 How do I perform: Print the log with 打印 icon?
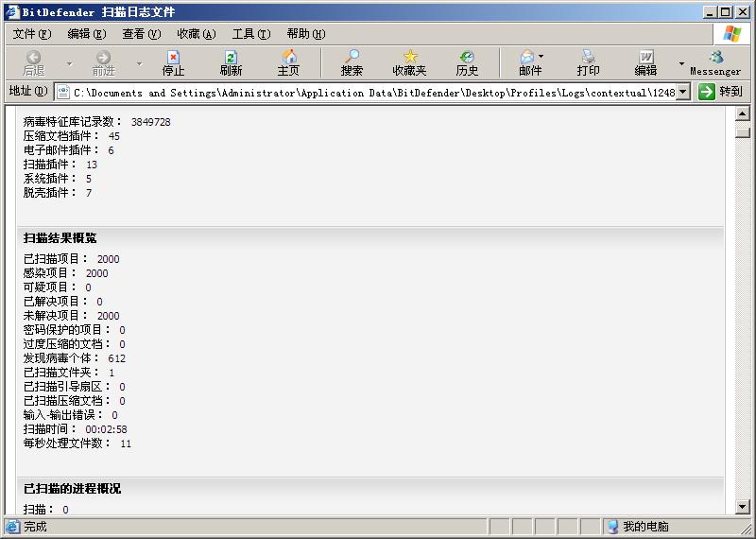point(588,57)
